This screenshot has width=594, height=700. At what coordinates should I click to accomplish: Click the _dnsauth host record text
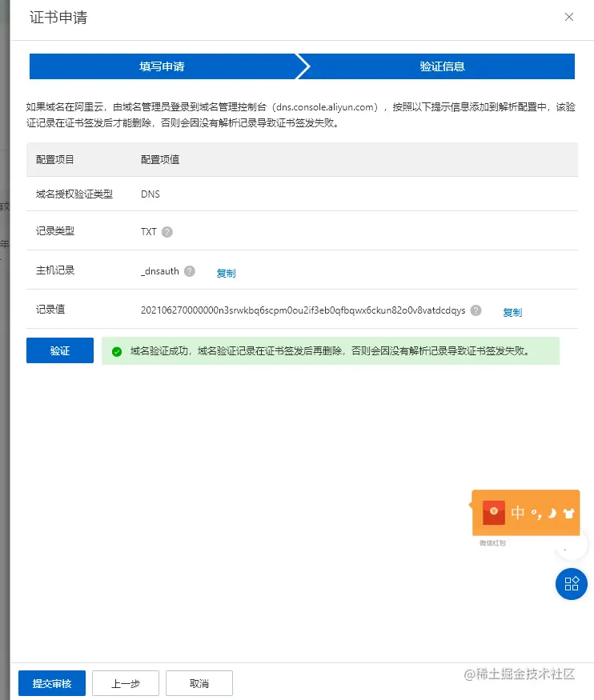click(x=160, y=271)
